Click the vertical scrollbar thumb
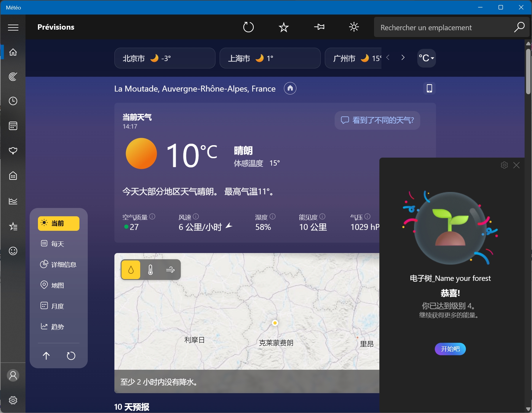Screen dimensions: 532x413 pyautogui.click(x=528, y=71)
